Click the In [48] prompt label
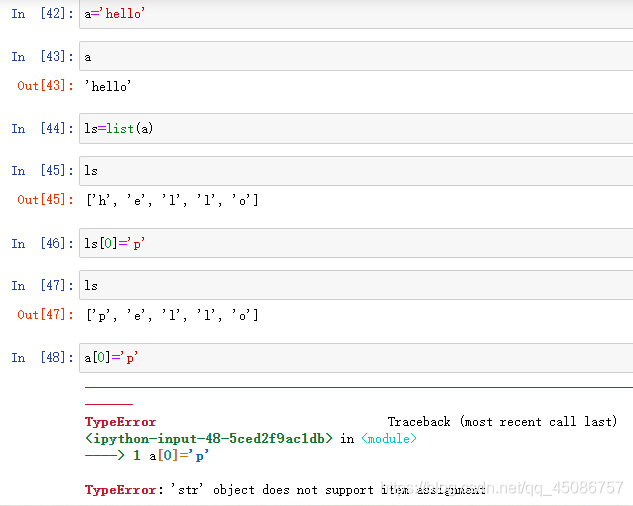This screenshot has height=506, width=633. point(42,357)
